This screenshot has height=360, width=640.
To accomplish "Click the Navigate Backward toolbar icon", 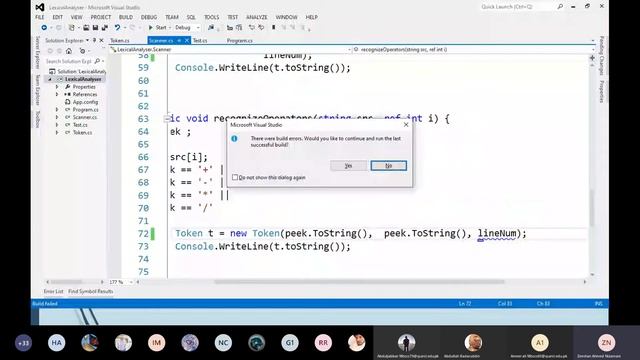I will click(x=44, y=27).
